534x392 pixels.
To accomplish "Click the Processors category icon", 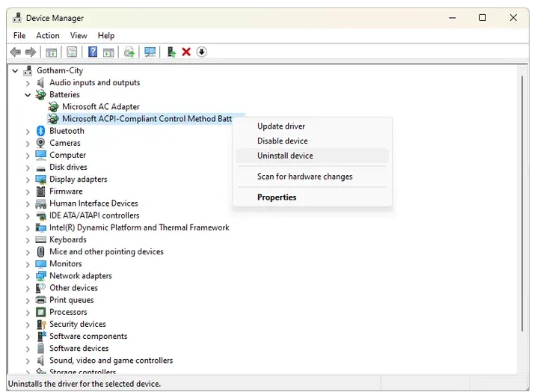I will coord(40,312).
